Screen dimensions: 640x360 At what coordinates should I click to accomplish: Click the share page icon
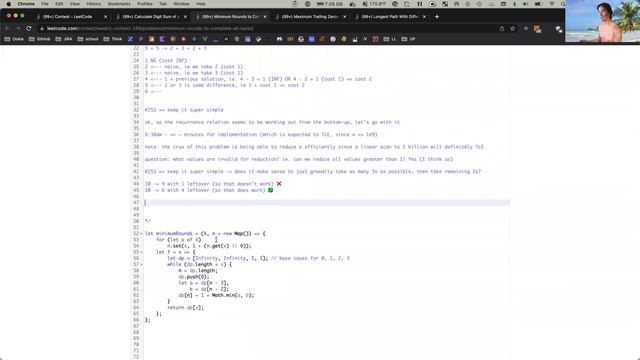(x=502, y=29)
